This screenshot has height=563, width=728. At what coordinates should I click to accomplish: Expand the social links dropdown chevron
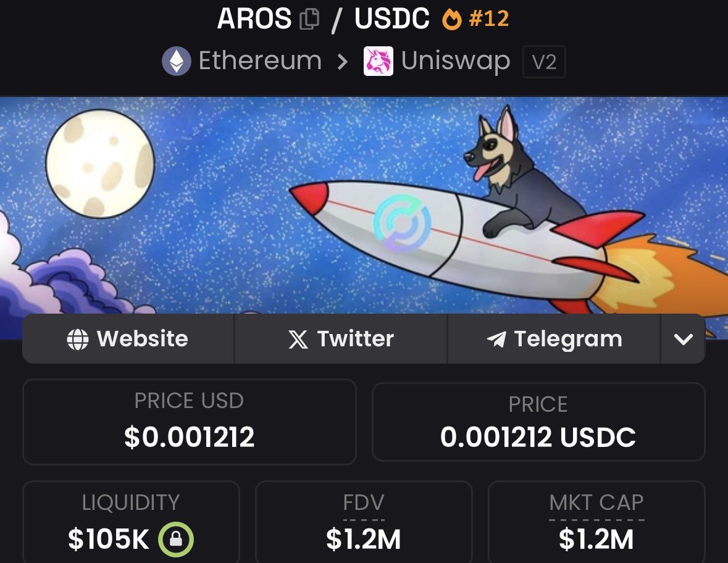pos(683,339)
